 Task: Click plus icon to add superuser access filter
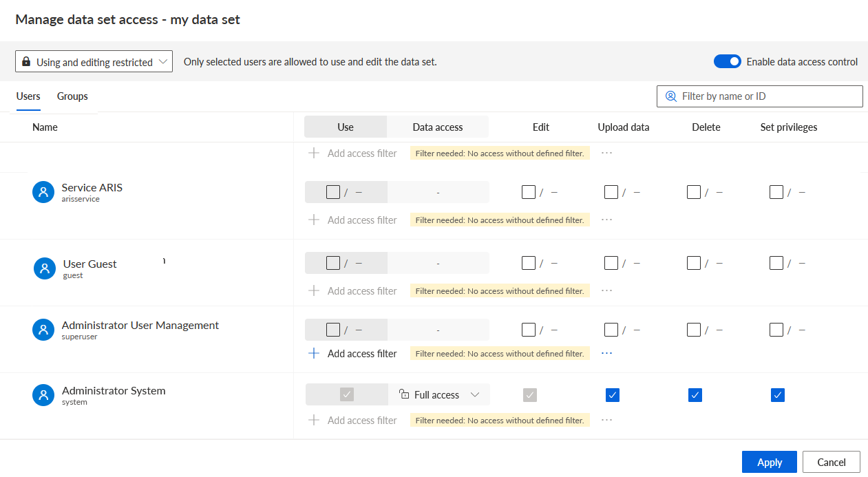tap(314, 353)
